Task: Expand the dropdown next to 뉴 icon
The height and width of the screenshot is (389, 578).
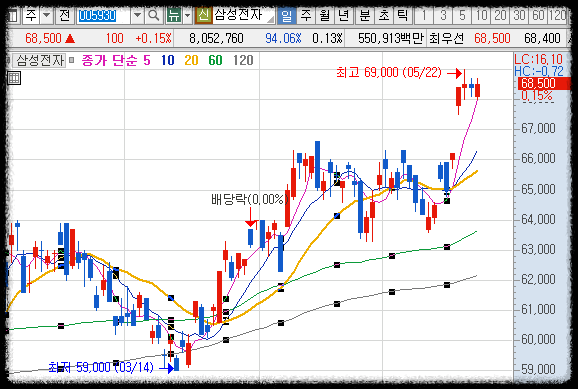Action: click(188, 16)
